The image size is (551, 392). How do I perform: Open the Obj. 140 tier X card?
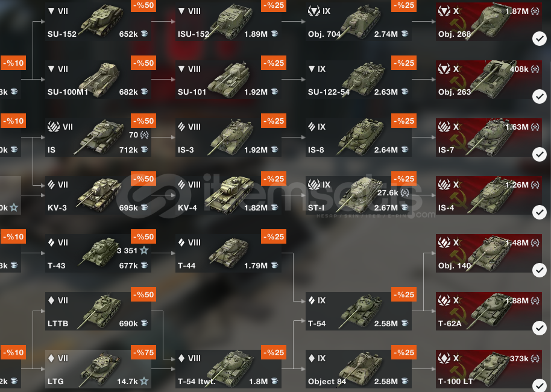tap(489, 253)
